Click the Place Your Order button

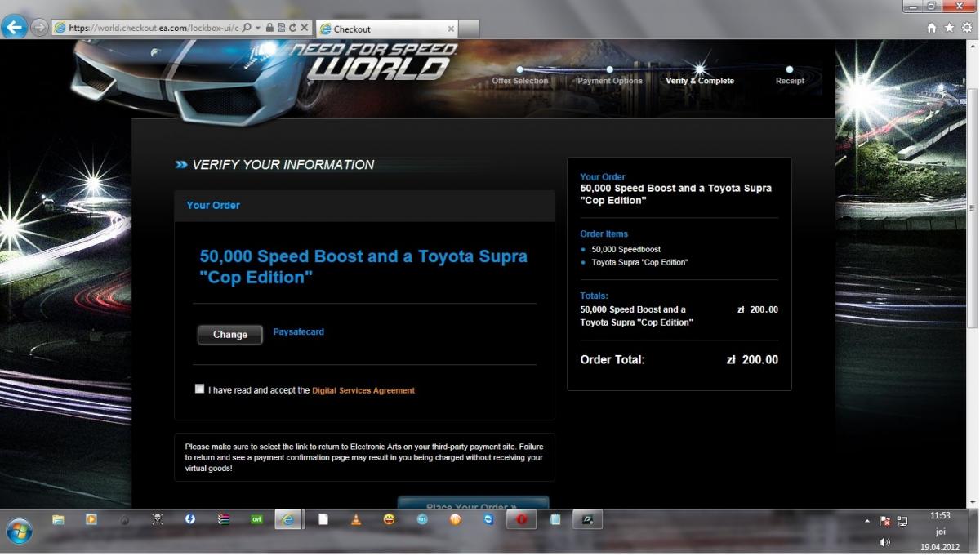click(473, 504)
